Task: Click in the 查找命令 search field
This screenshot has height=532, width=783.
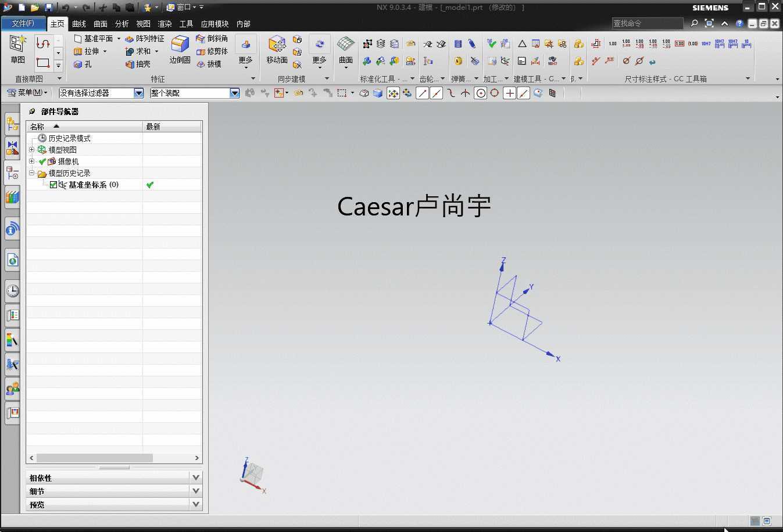Action: [647, 23]
